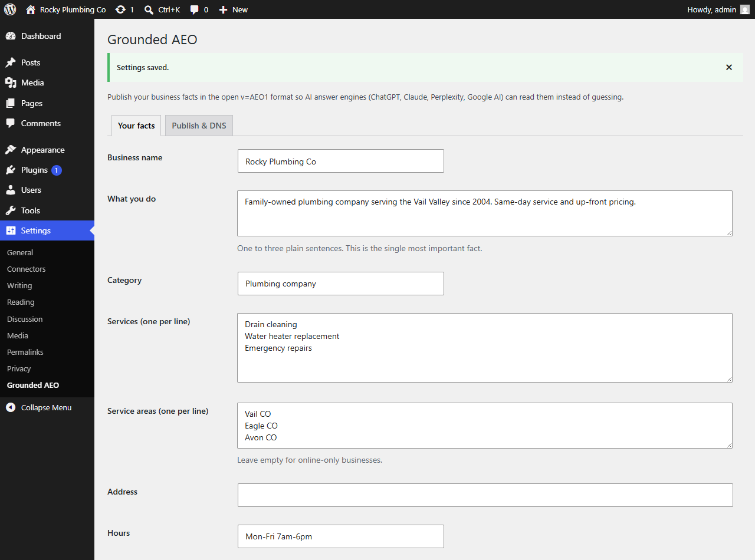
Task: Open Grounded AEO submenu item
Action: (x=33, y=385)
